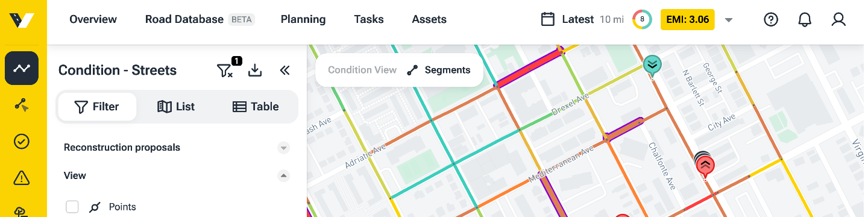
Task: Open the warning triangle sidebar icon
Action: 22,178
